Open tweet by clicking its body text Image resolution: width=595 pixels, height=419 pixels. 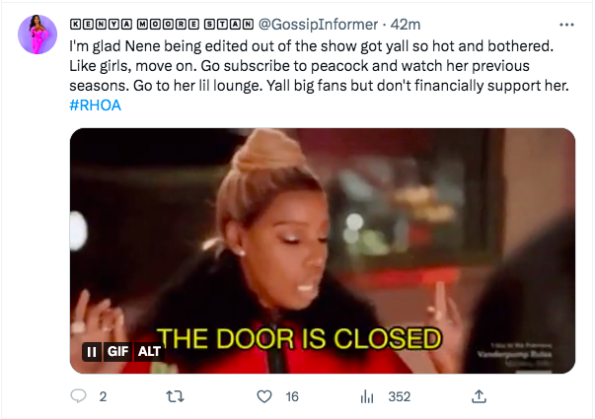tap(319, 66)
